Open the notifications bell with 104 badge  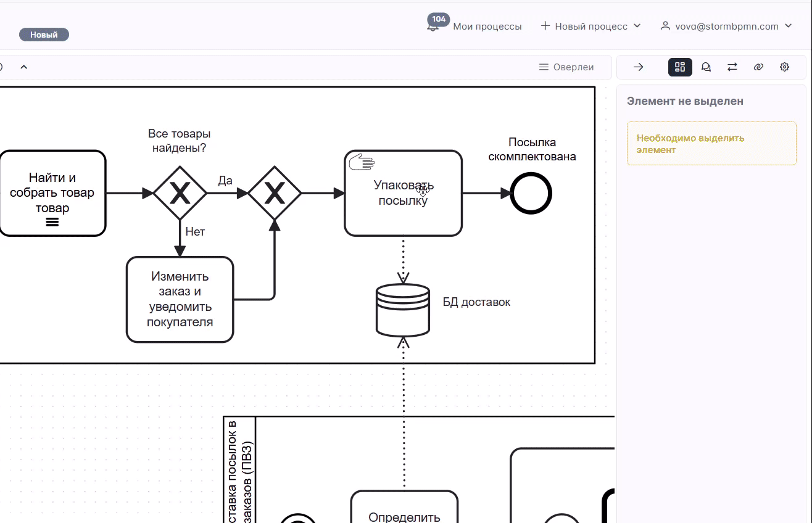[x=433, y=26]
